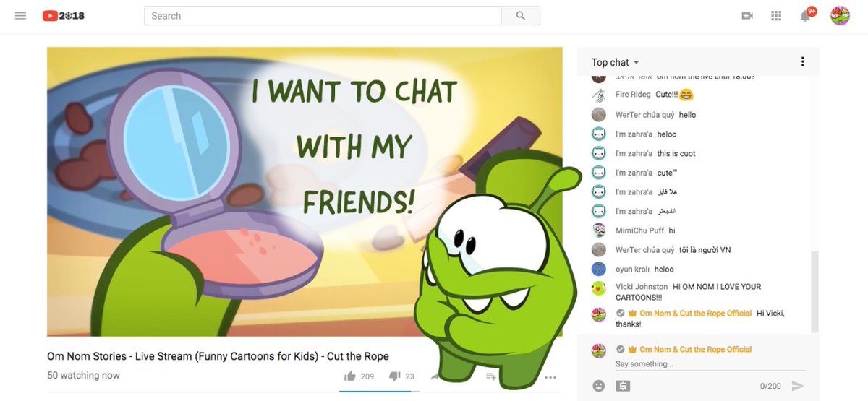
Task: Click avatar beside 'Hi Vicki, thanks!' message
Action: pos(598,314)
